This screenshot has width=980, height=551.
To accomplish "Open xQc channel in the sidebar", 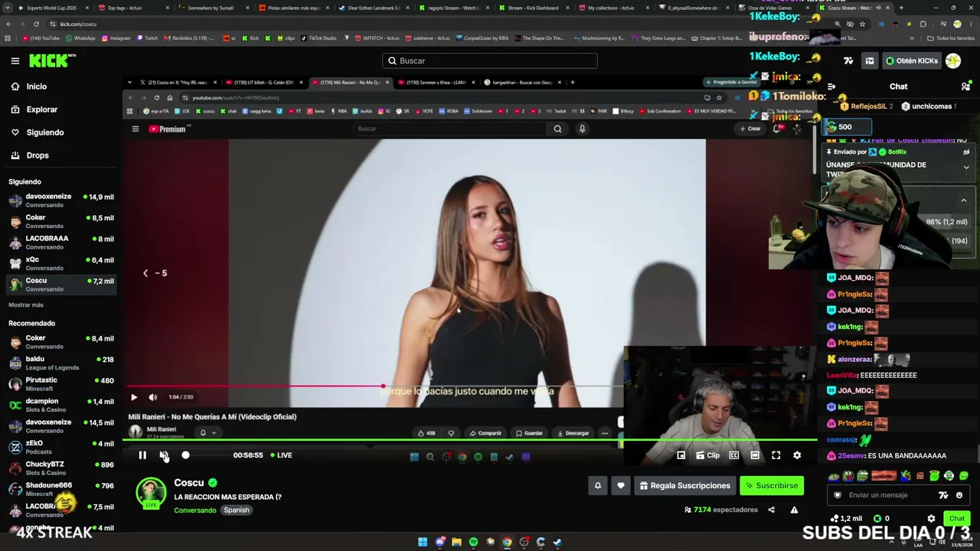I will tap(61, 263).
